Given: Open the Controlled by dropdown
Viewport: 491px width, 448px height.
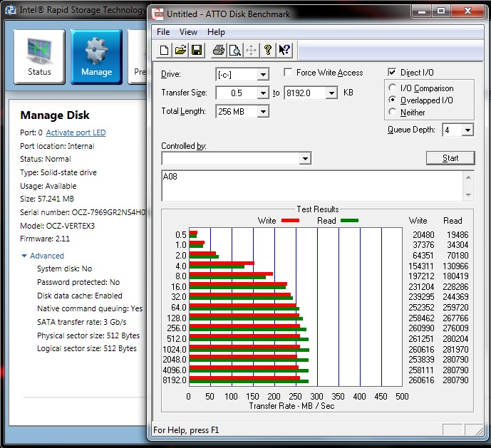Looking at the screenshot, I should [305, 158].
